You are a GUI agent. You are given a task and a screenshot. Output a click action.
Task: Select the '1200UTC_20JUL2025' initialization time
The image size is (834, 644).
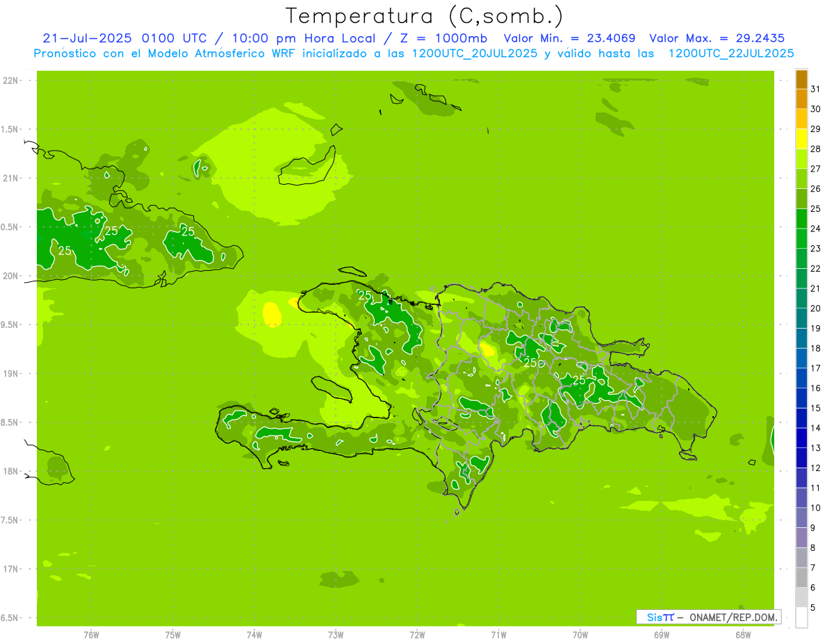click(475, 53)
